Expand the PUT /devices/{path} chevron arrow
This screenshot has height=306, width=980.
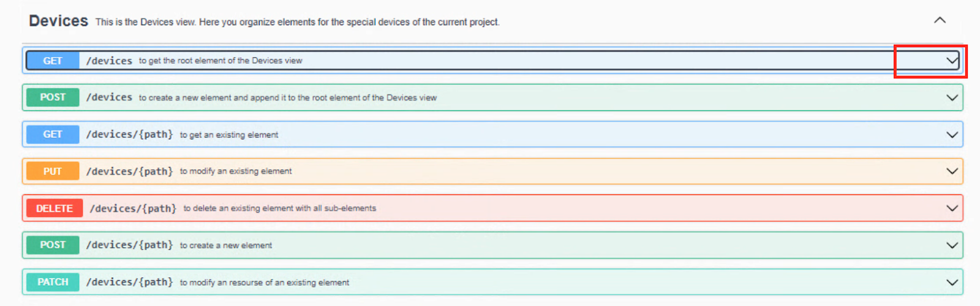tap(952, 171)
